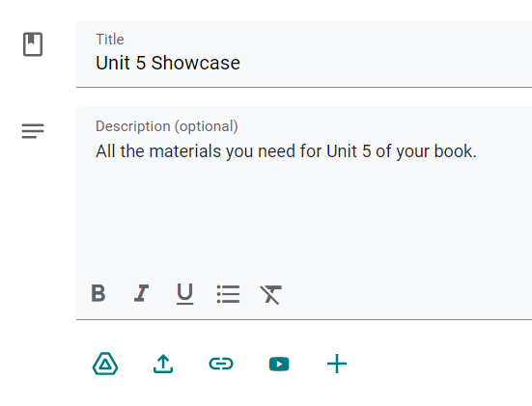532x406 pixels.
Task: Attach a file from Google Drive
Action: (105, 364)
